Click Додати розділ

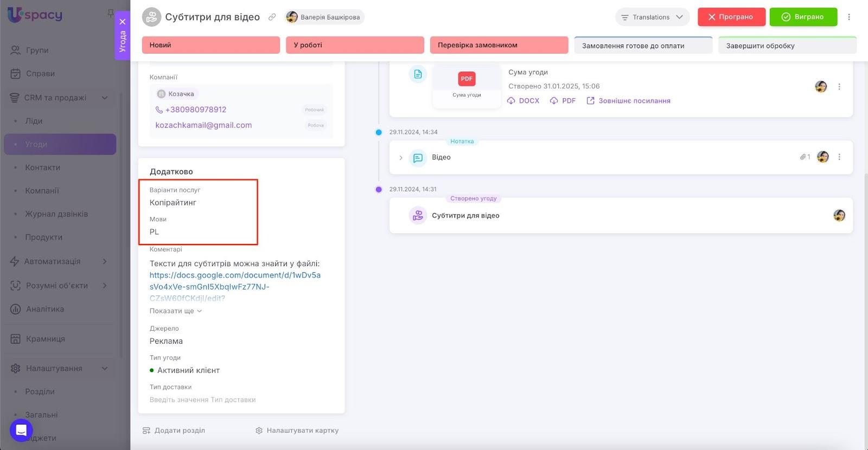[x=174, y=430]
